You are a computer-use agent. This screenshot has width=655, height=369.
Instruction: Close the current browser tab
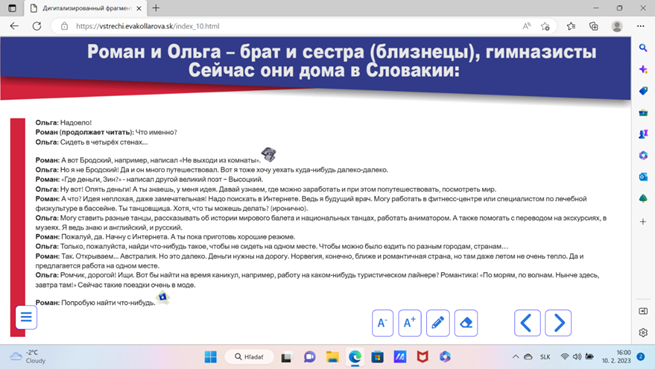(139, 8)
